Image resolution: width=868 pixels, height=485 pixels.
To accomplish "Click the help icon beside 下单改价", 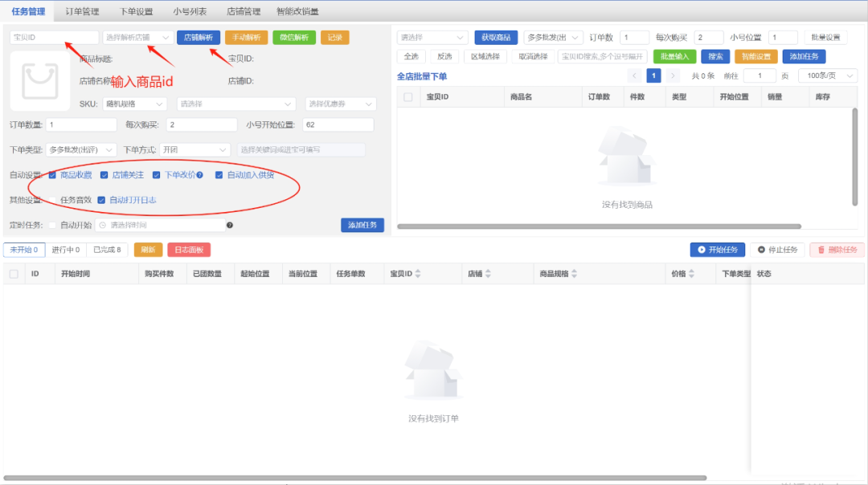I will coord(199,175).
